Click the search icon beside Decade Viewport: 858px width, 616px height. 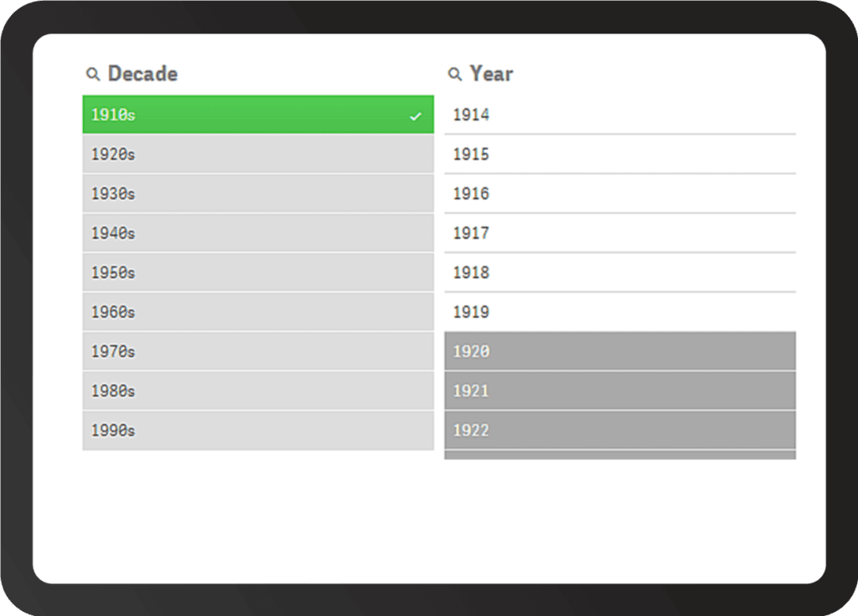point(92,75)
